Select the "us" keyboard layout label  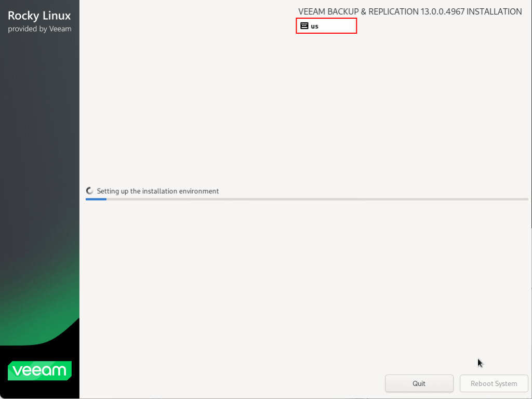click(315, 26)
